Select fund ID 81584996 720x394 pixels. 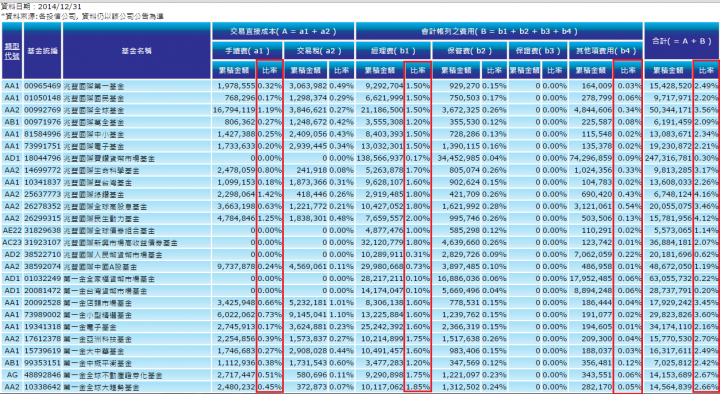coord(42,134)
